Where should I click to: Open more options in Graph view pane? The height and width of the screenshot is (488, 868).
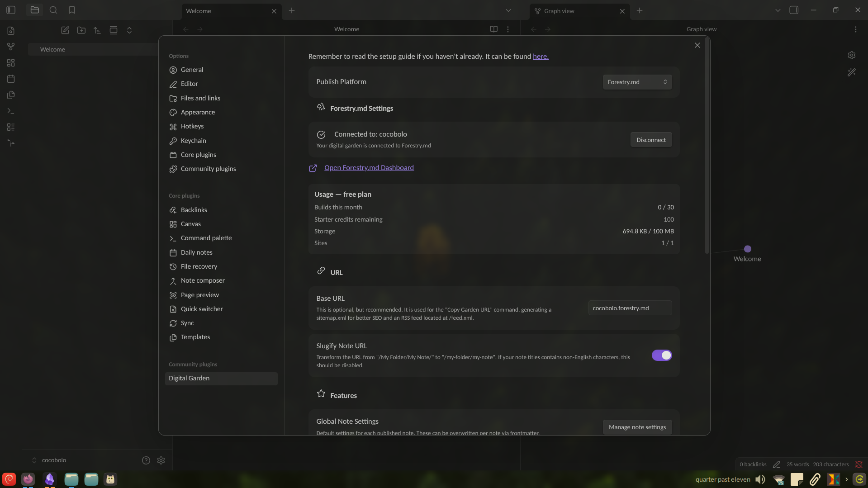(x=855, y=29)
